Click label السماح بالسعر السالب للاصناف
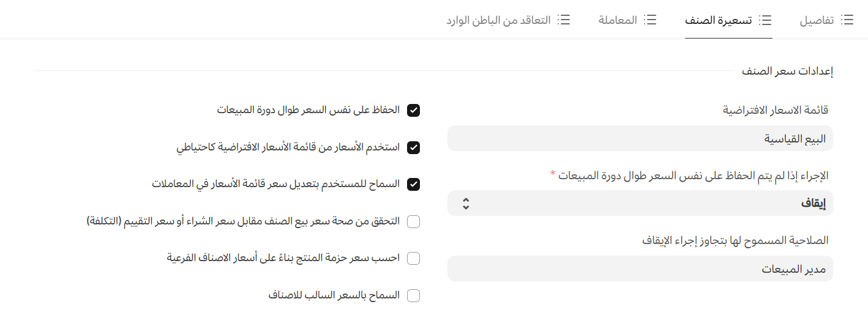The image size is (868, 329). pyautogui.click(x=334, y=295)
